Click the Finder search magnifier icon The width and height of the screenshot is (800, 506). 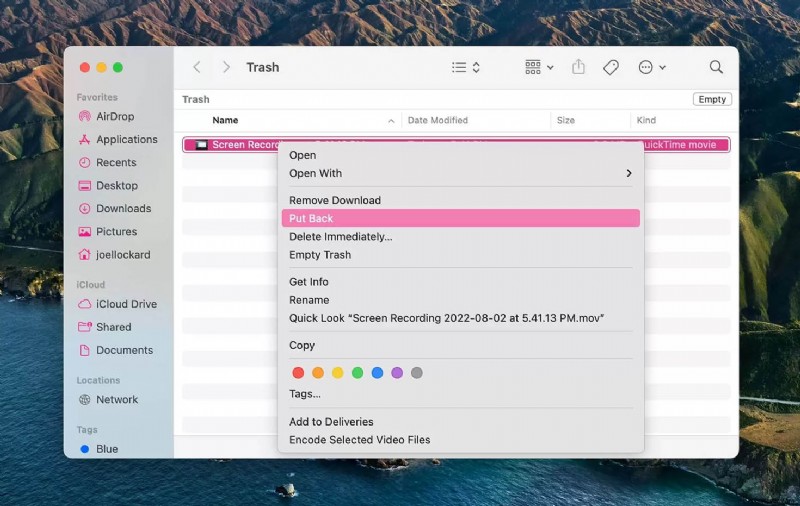716,67
